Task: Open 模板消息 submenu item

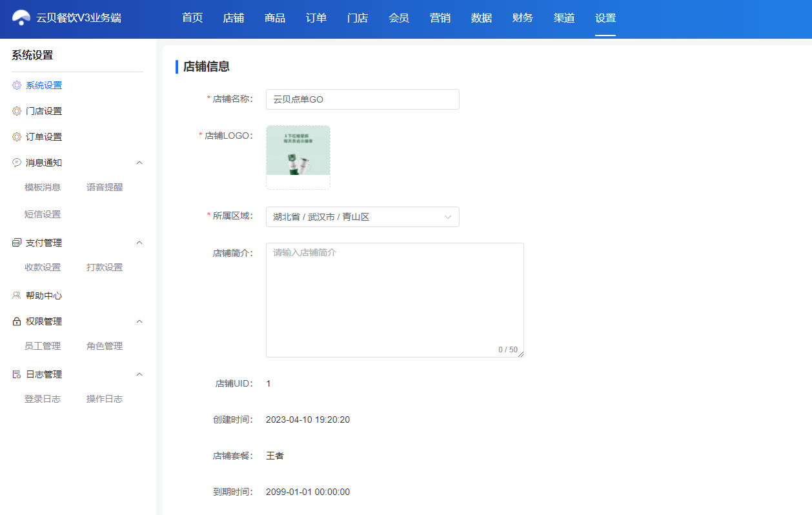Action: point(43,187)
